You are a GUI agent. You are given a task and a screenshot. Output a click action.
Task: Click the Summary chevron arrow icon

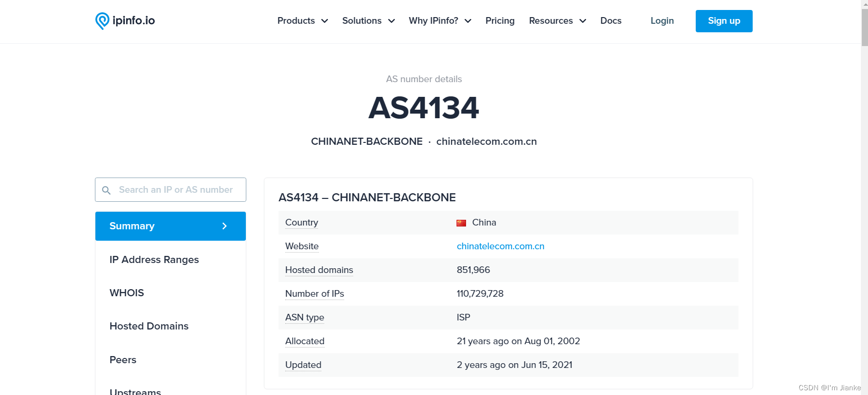tap(224, 226)
